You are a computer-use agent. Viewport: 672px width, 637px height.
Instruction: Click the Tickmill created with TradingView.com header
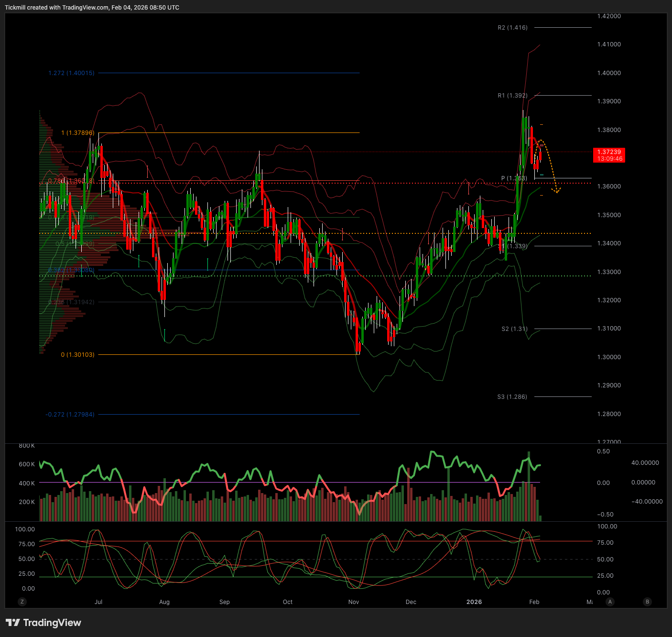tap(92, 8)
